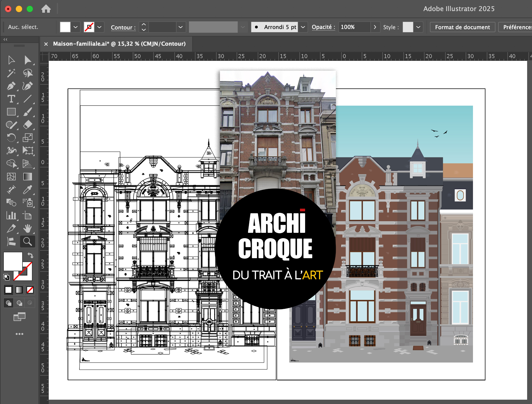Collapse toolbar double-arrow expander
The width and height of the screenshot is (532, 404).
[x=5, y=39]
